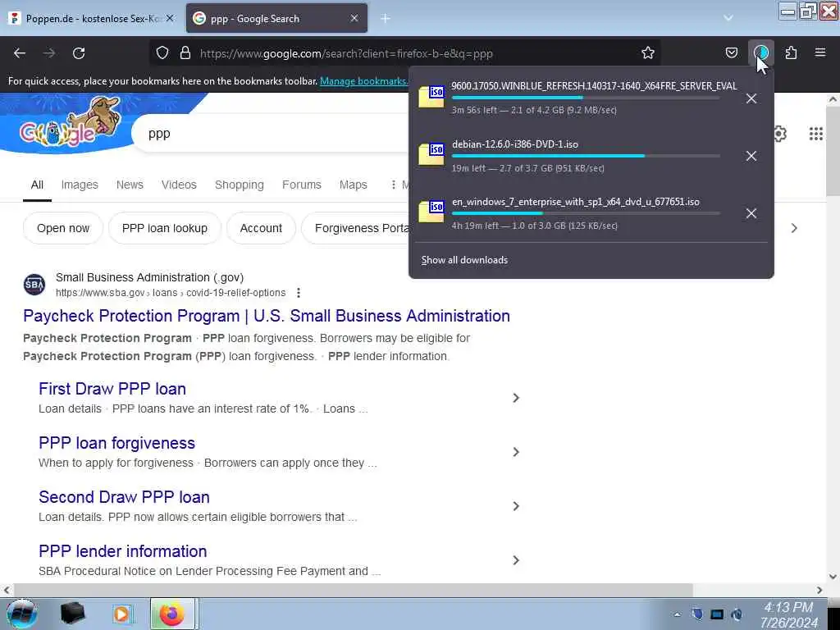Image resolution: width=840 pixels, height=630 pixels.
Task: Open PPP loan forgiveness link
Action: tap(116, 443)
